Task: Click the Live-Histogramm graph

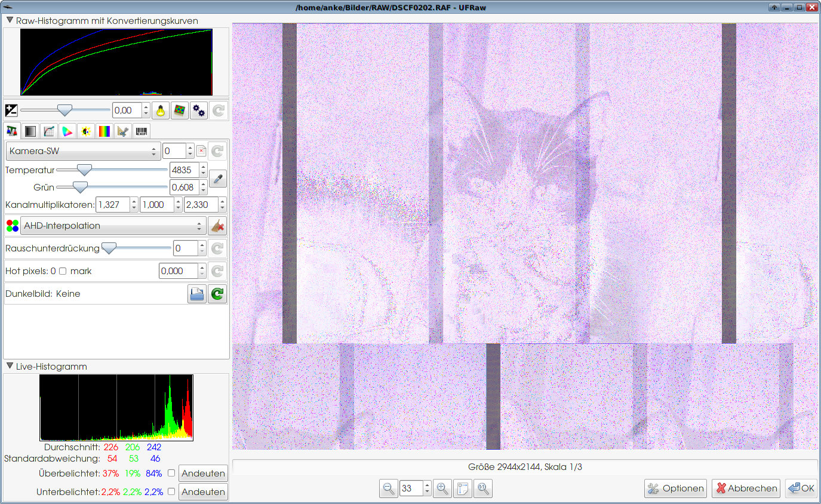Action: 116,408
